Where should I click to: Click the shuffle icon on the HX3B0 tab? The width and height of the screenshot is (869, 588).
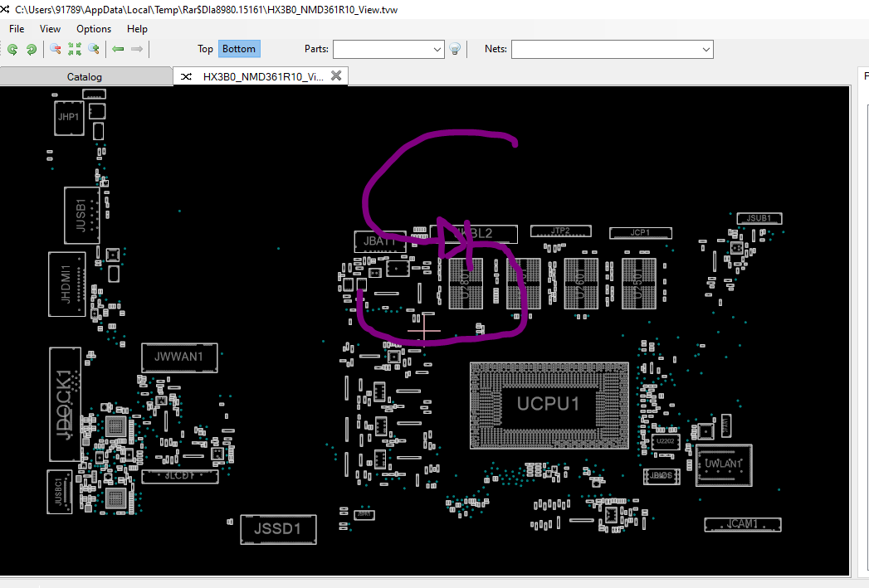[x=186, y=76]
